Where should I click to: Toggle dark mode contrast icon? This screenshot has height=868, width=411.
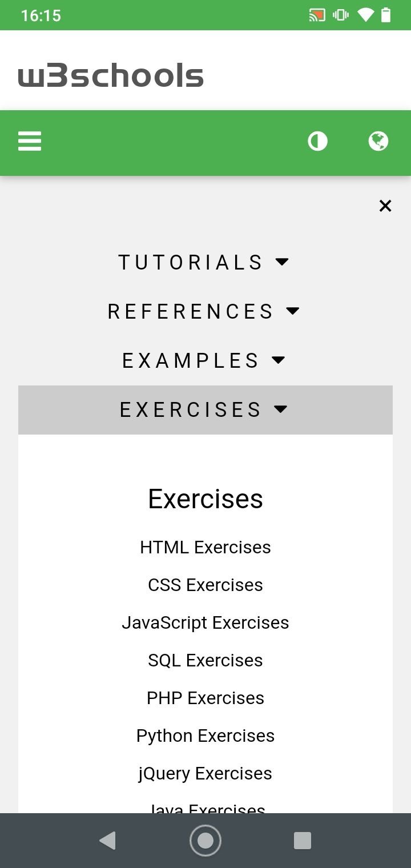click(318, 141)
